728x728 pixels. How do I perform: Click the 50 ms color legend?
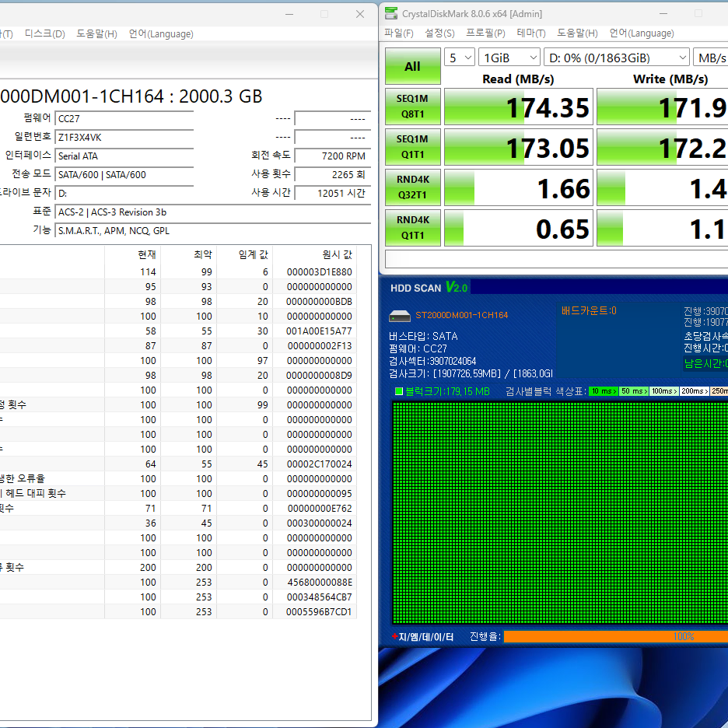634,391
